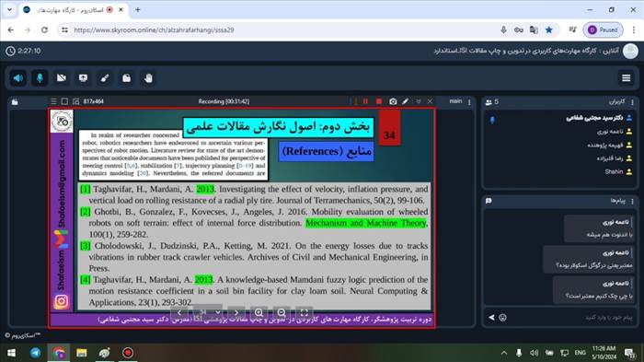
Task: Expand slide to fullscreen
Action: point(304,312)
